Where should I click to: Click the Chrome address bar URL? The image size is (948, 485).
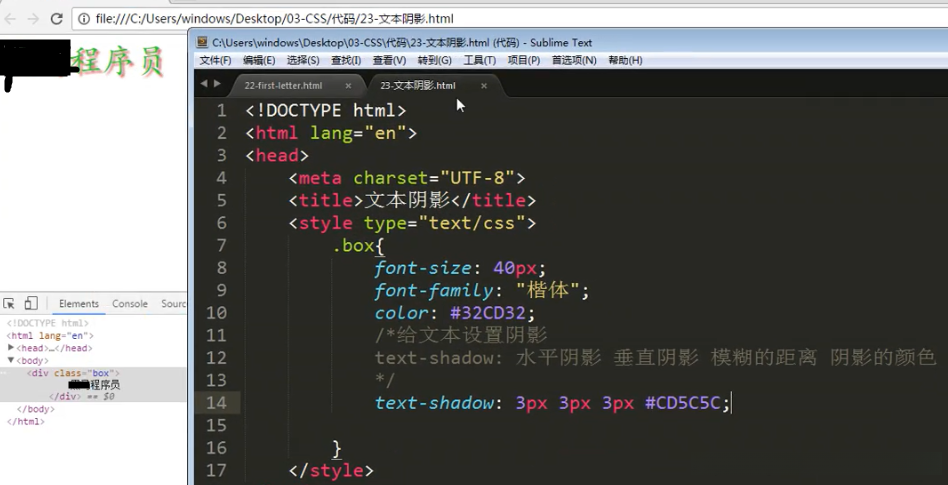pos(274,19)
